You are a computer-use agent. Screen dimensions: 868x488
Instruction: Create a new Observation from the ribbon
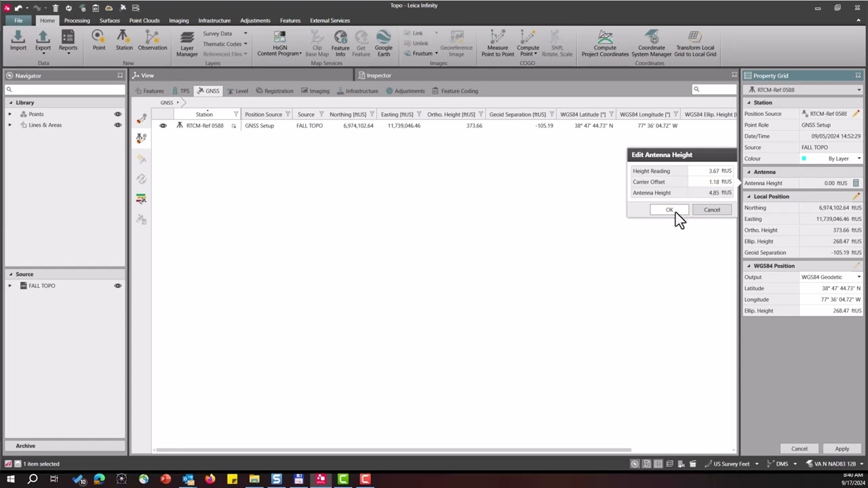[x=153, y=41]
